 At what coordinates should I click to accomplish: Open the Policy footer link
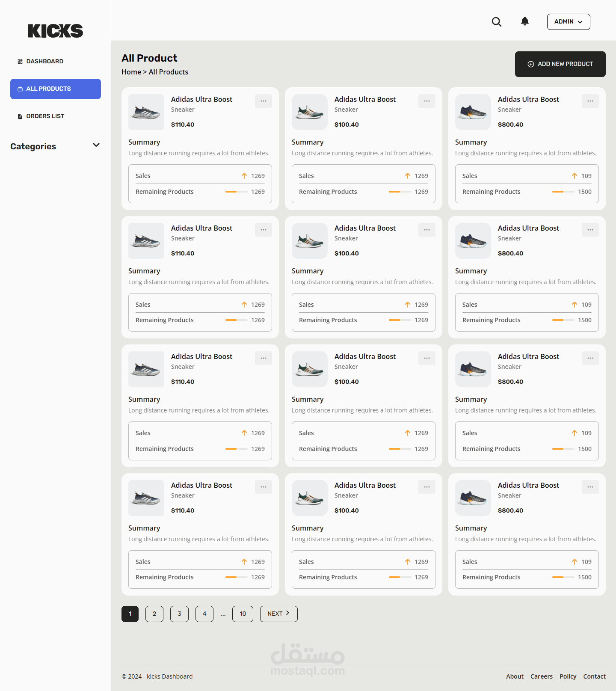click(568, 676)
